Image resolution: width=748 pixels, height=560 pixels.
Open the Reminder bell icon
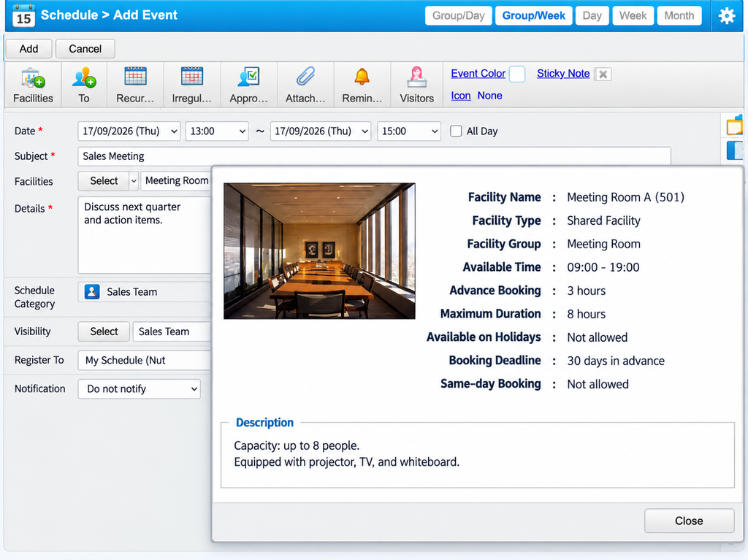pos(362,85)
